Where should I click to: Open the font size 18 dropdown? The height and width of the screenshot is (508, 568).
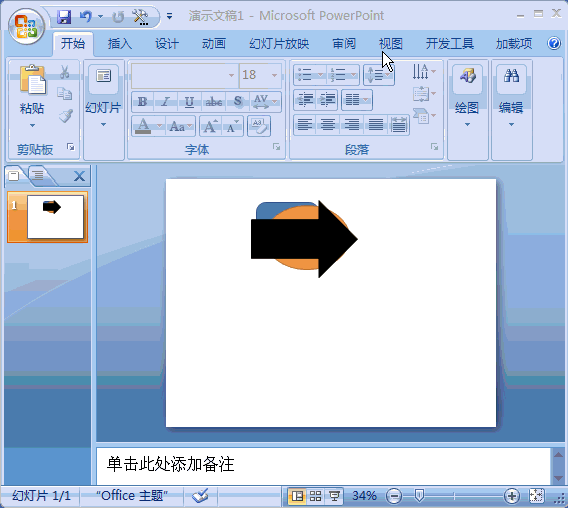pos(274,75)
